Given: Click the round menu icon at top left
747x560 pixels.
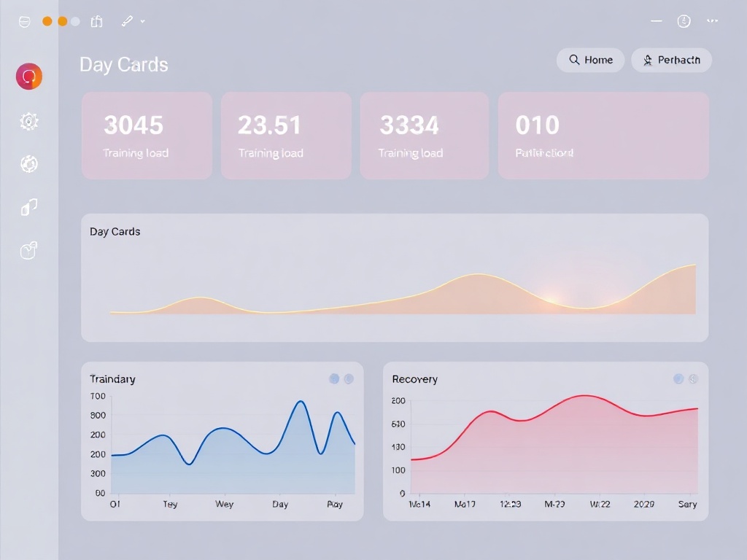Looking at the screenshot, I should point(25,21).
